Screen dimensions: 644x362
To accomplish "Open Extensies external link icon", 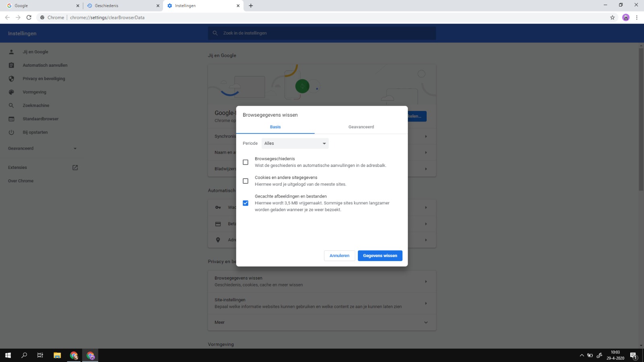I will pos(75,167).
